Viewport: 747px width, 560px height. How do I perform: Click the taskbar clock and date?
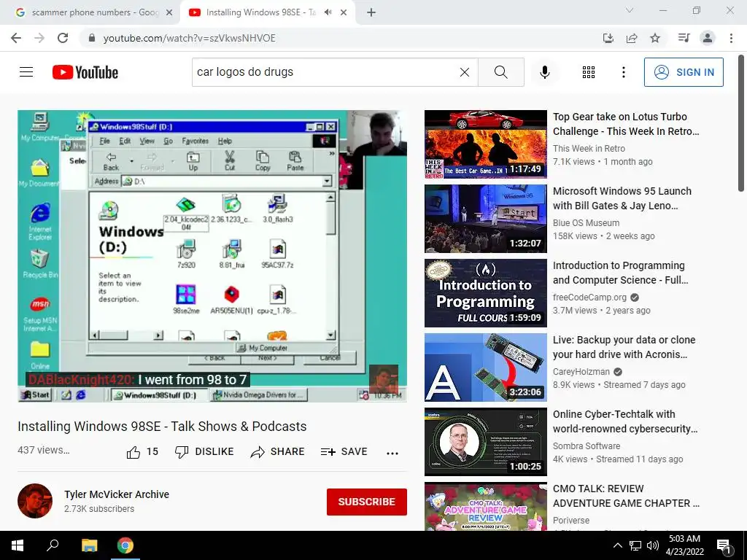pos(684,545)
